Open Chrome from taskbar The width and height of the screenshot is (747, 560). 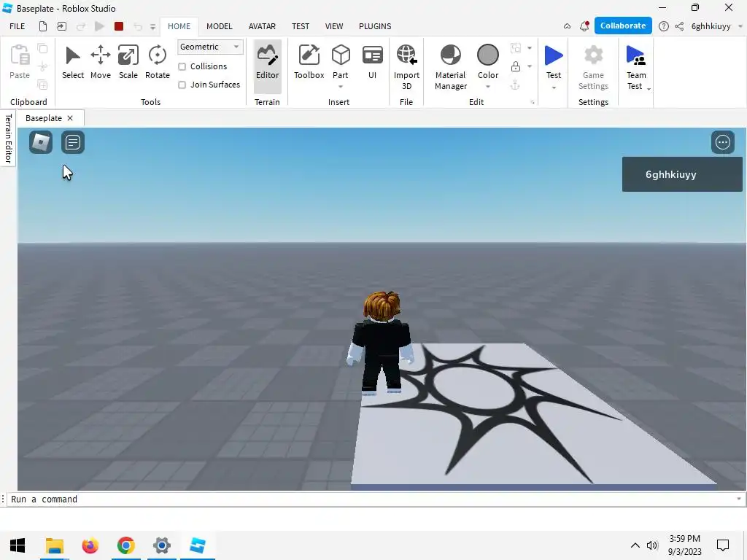[125, 545]
